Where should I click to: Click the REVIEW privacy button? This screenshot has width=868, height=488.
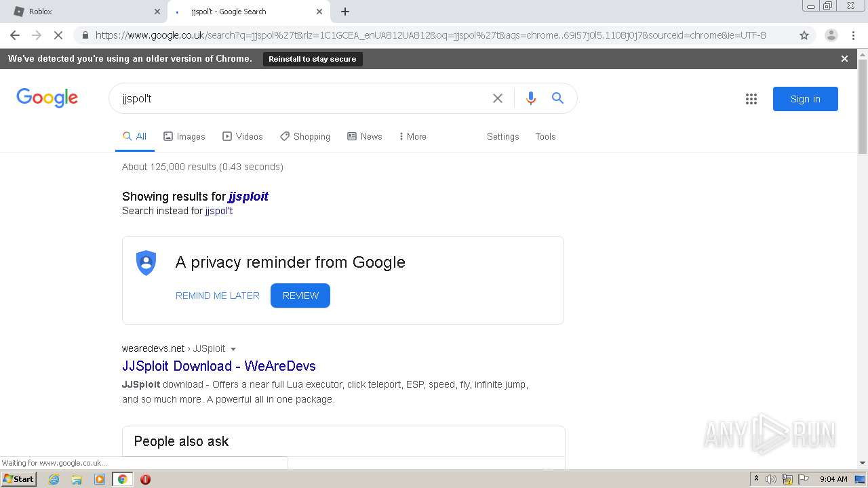tap(300, 296)
